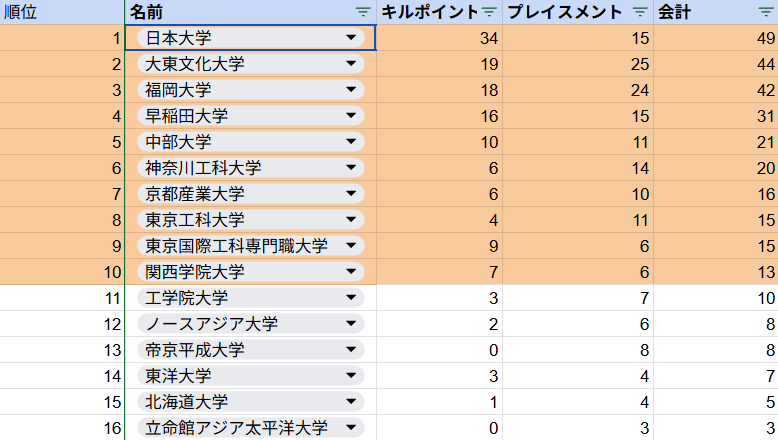Select kill points cell showing 18
The image size is (778, 440).
pyautogui.click(x=439, y=90)
